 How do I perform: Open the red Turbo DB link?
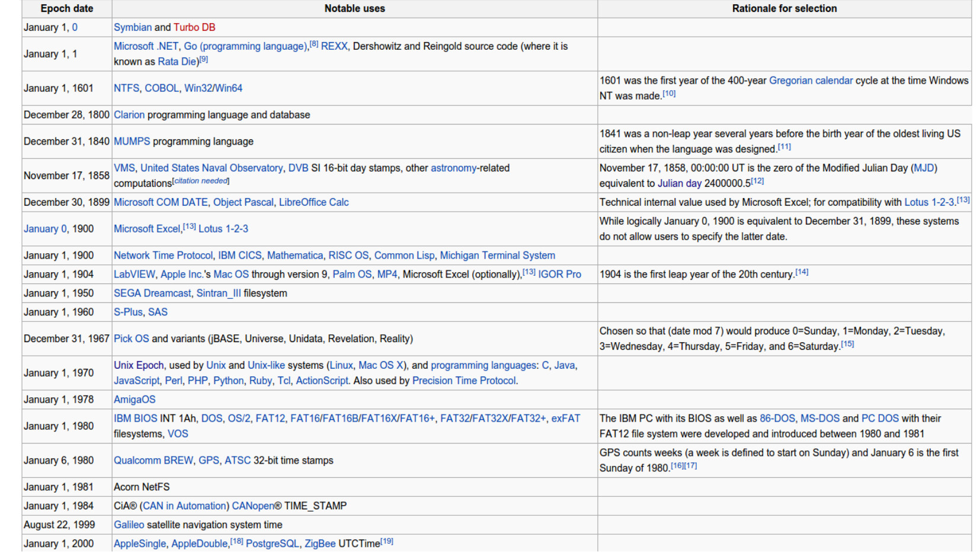194,27
